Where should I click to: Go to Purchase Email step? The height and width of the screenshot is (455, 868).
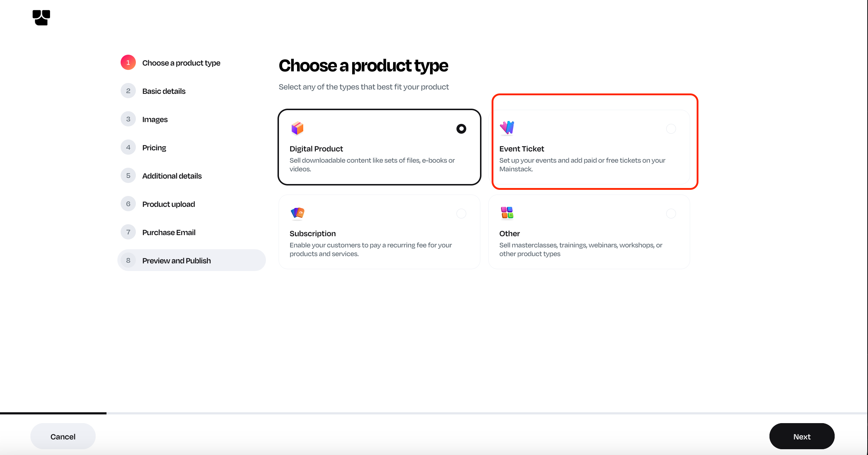point(168,232)
